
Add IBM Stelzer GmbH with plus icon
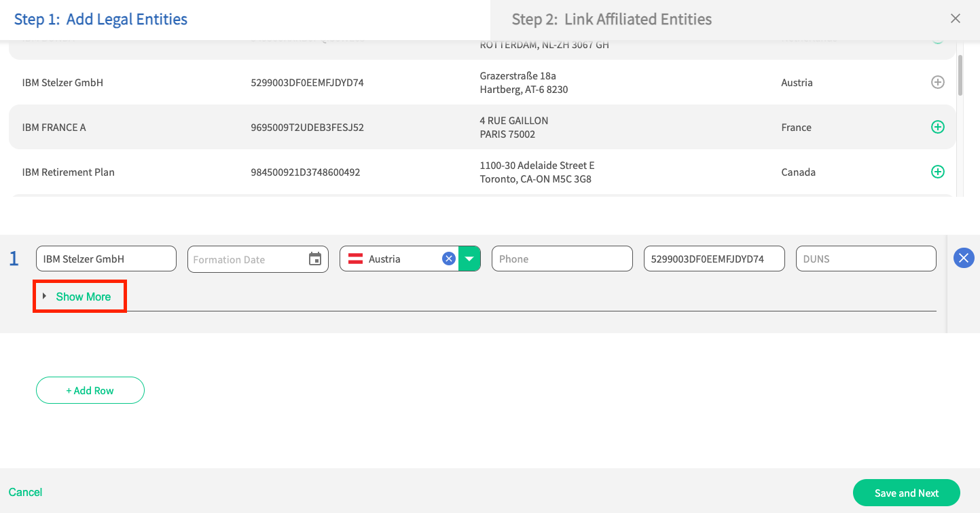[937, 82]
